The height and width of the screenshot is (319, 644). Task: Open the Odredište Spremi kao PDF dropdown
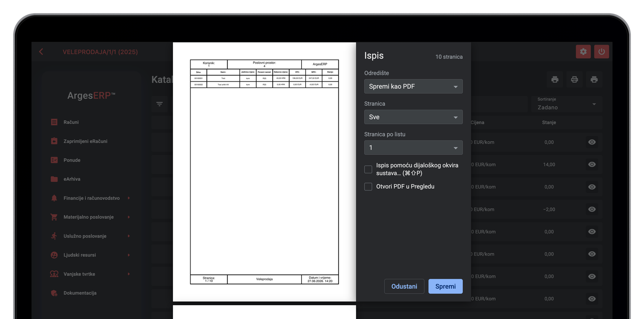click(414, 86)
